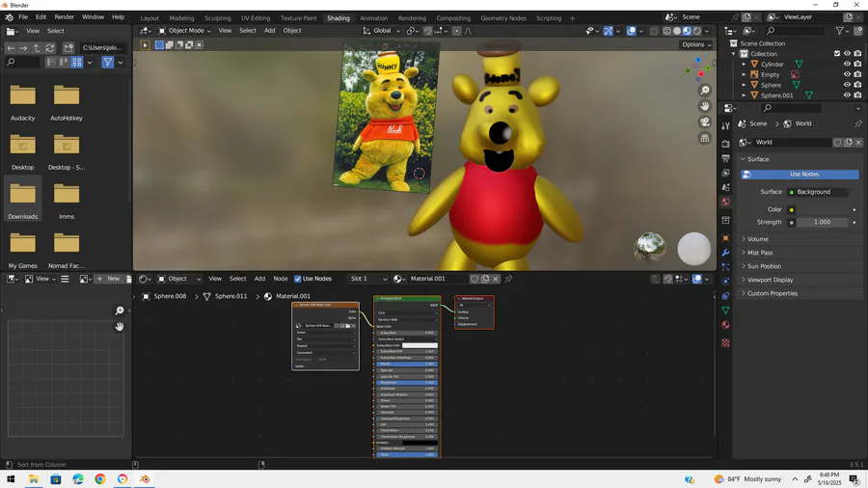Click New image button in image editor
The height and width of the screenshot is (488, 868).
click(108, 279)
